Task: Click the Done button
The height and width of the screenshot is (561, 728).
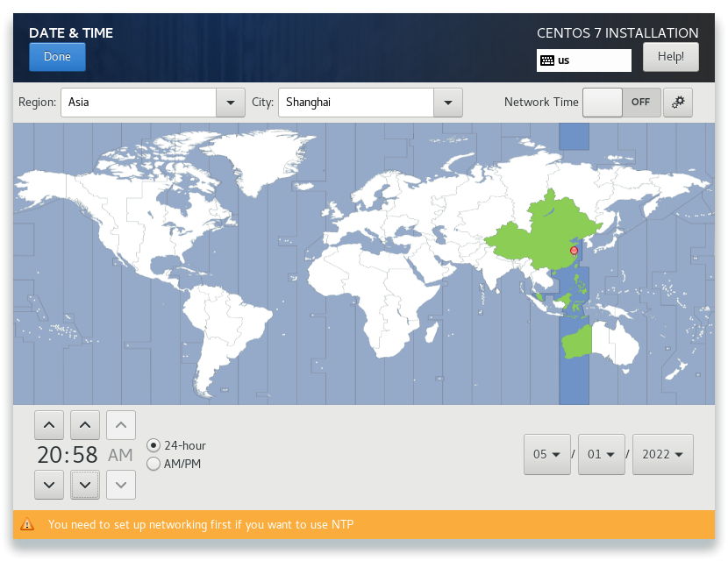Action: click(x=57, y=57)
